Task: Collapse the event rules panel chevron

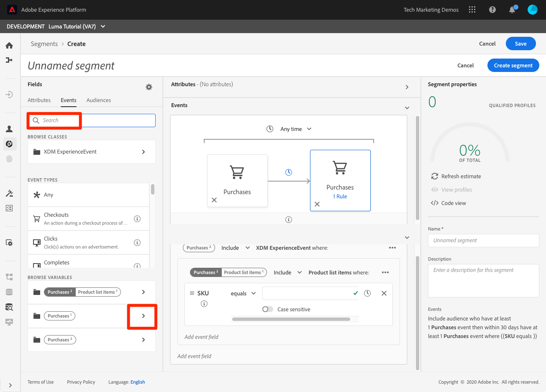Action: coord(407,238)
